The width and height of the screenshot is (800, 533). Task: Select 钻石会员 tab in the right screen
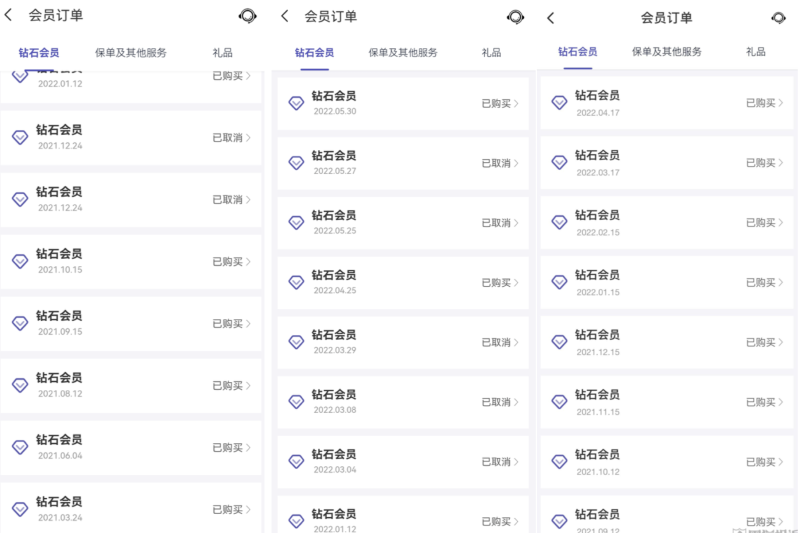tap(578, 52)
